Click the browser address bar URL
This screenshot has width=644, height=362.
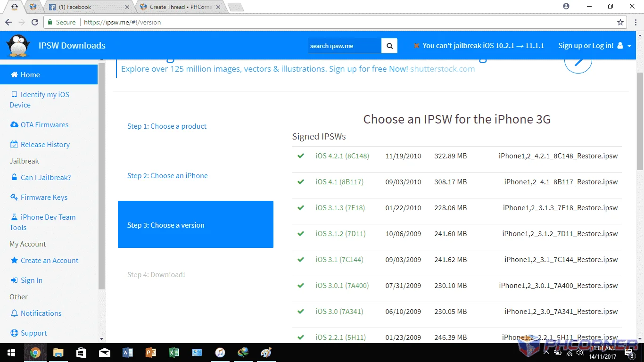tap(122, 22)
